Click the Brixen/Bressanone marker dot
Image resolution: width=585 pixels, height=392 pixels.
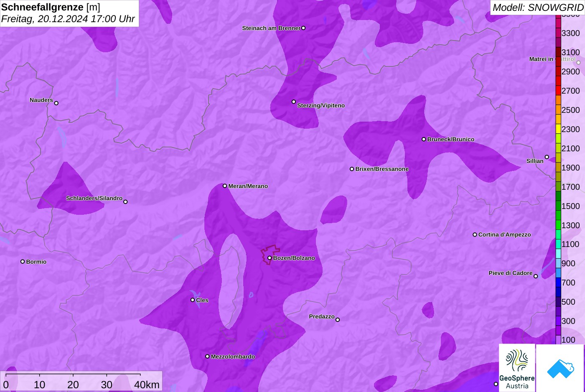coord(352,169)
